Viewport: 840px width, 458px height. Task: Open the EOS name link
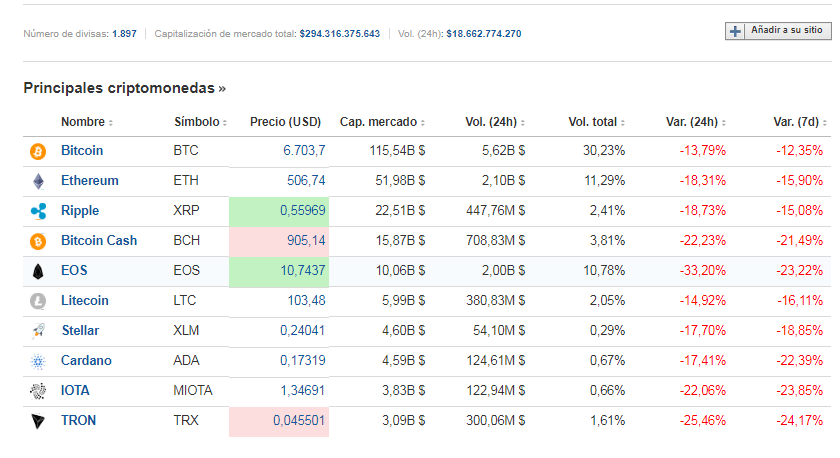(74, 271)
